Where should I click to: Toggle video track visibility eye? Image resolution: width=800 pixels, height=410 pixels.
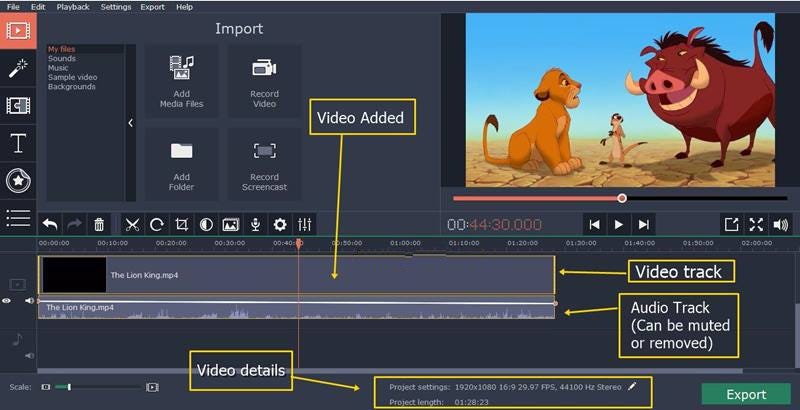6,301
